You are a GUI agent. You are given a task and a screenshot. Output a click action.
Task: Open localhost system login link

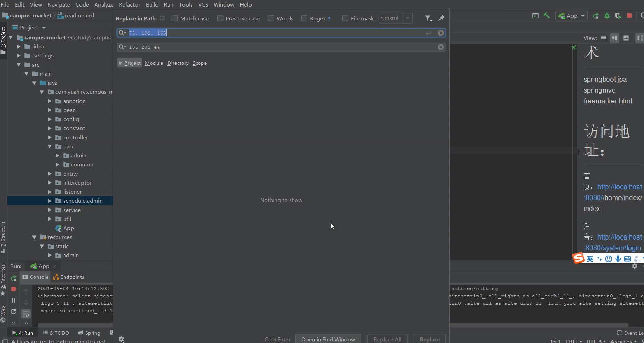[619, 237]
